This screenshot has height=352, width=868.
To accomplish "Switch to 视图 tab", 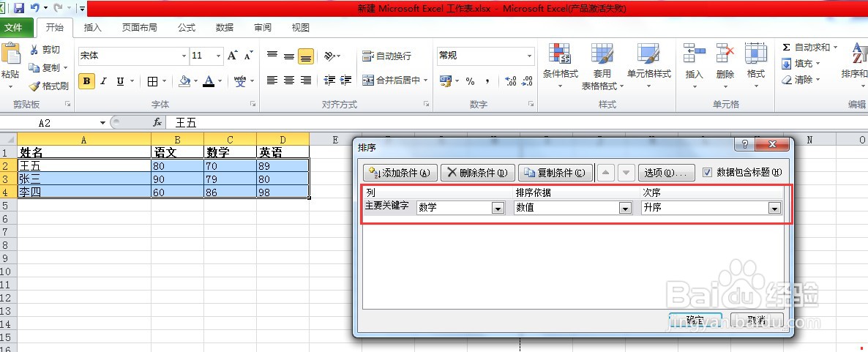I will (301, 28).
